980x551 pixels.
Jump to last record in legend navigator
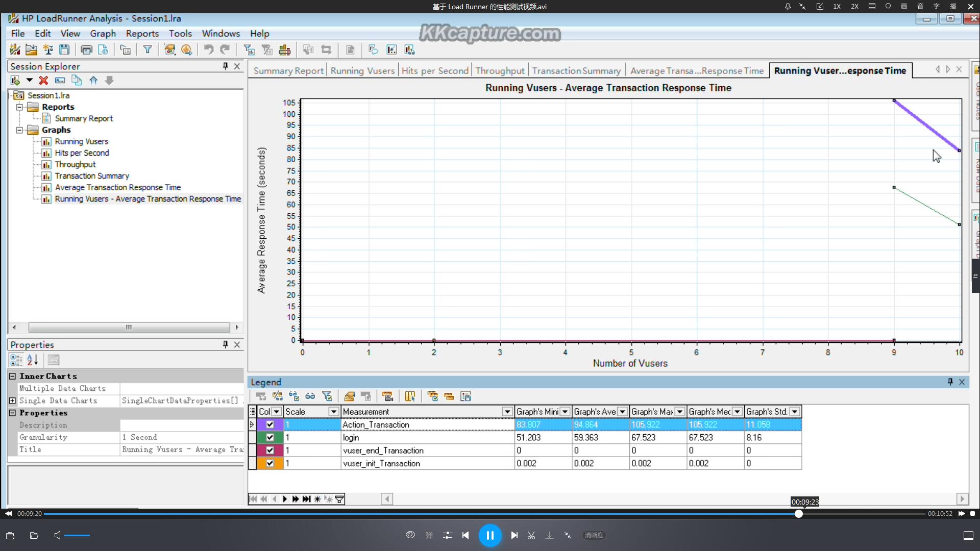pyautogui.click(x=306, y=499)
